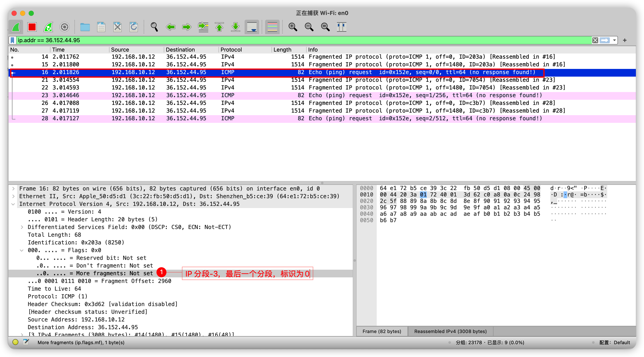Click zoom in magnifier icon

[x=292, y=27]
